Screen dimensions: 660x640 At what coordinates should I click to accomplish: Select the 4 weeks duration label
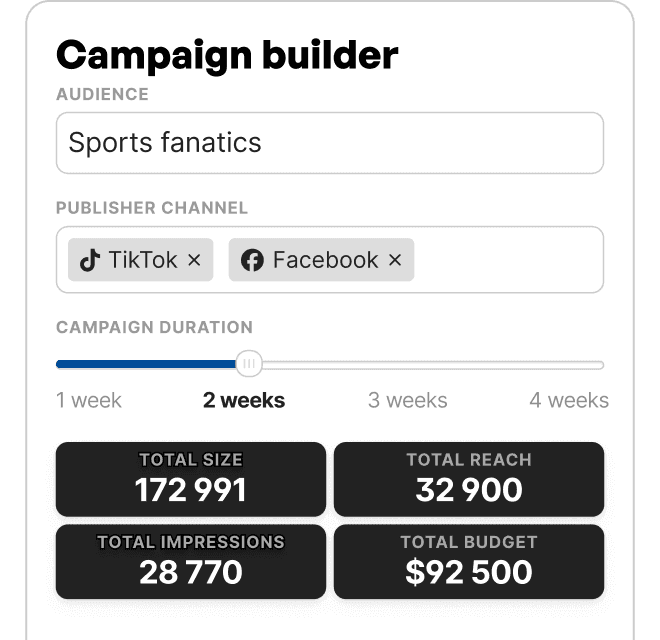click(x=569, y=401)
